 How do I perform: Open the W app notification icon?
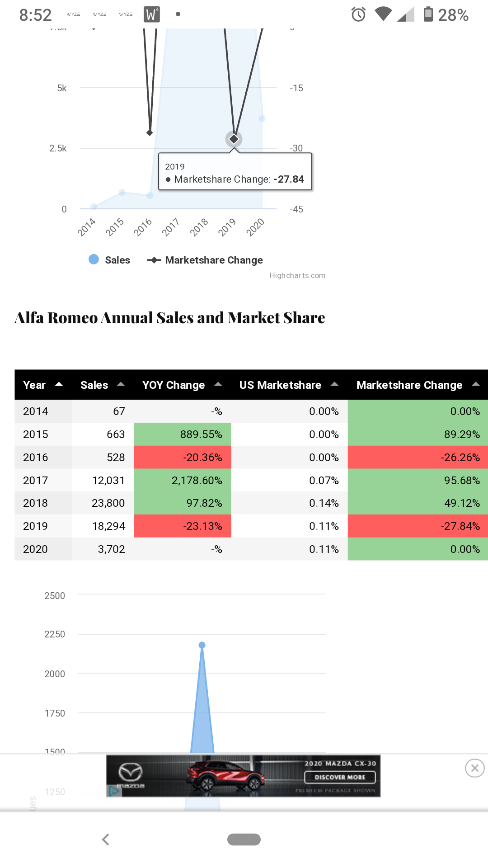(x=152, y=14)
